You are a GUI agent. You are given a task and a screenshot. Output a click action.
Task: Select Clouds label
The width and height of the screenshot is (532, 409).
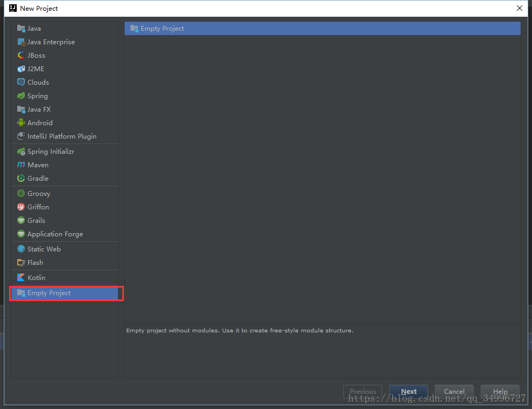(38, 83)
